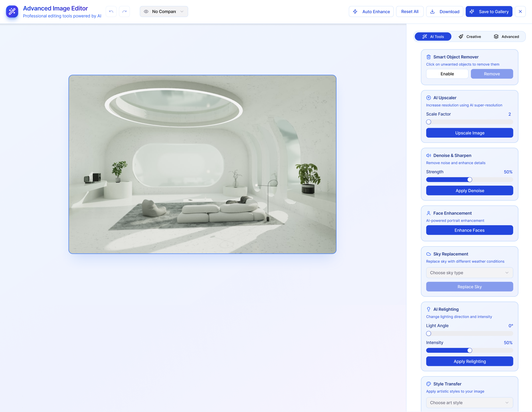The image size is (532, 412).
Task: Switch to the Advanced tab
Action: pos(506,37)
